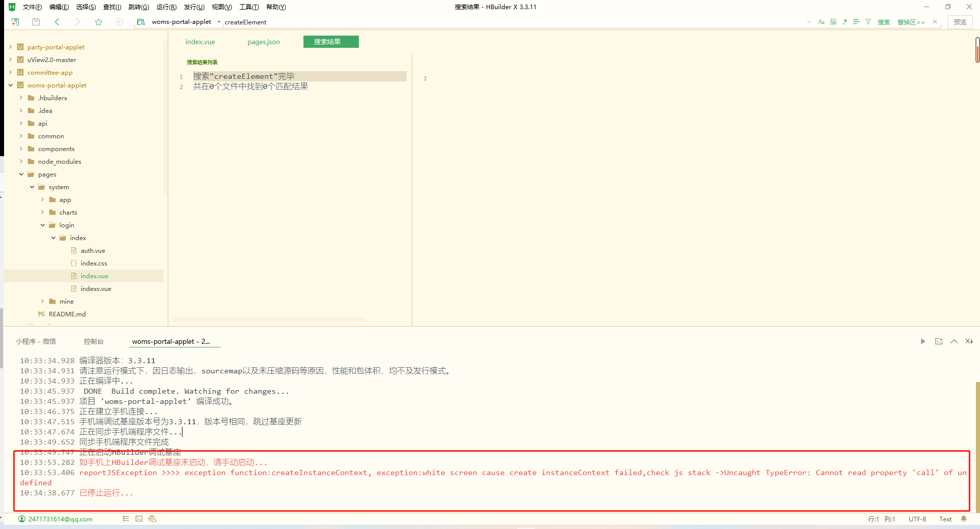This screenshot has width=980, height=529.
Task: Click the console panel vertical scrollbar
Action: [977, 432]
